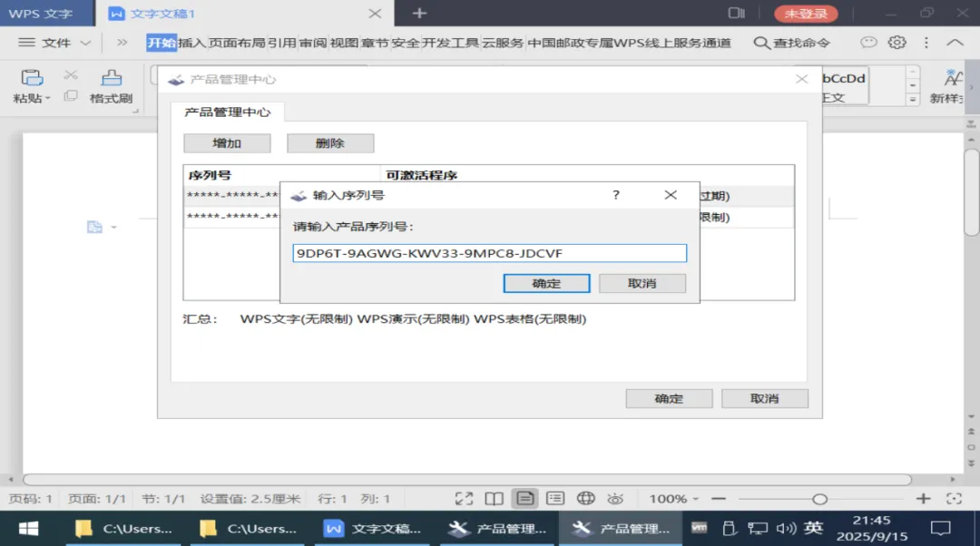Click the Copy icon below scissors
Image resolution: width=980 pixels, height=546 pixels.
pos(71,95)
